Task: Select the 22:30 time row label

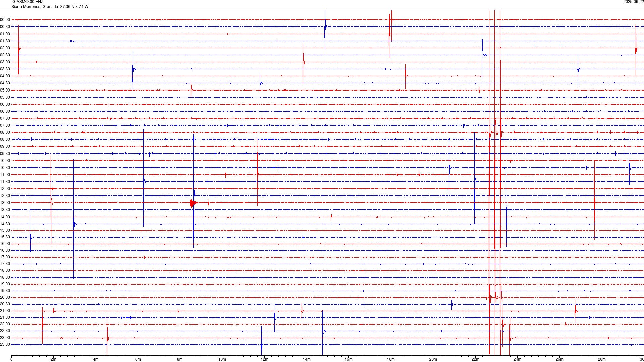Action: point(5,331)
